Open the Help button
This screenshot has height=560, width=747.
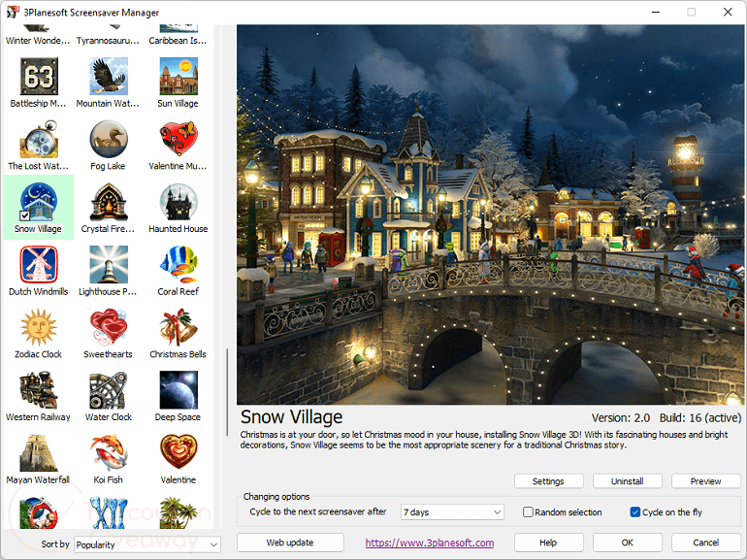click(x=548, y=543)
